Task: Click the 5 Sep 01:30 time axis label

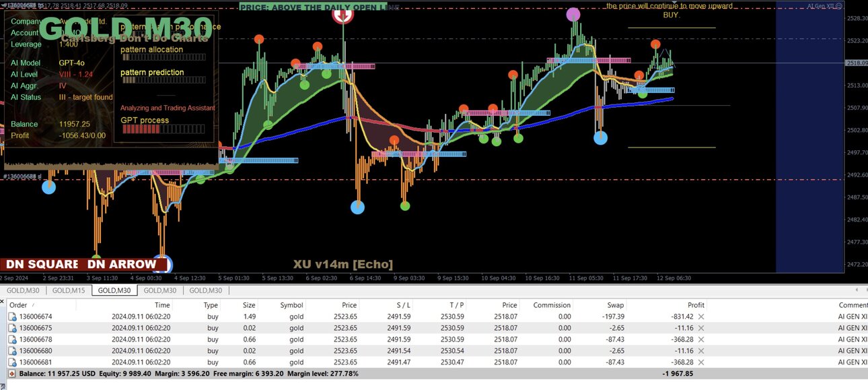Action: [x=233, y=278]
